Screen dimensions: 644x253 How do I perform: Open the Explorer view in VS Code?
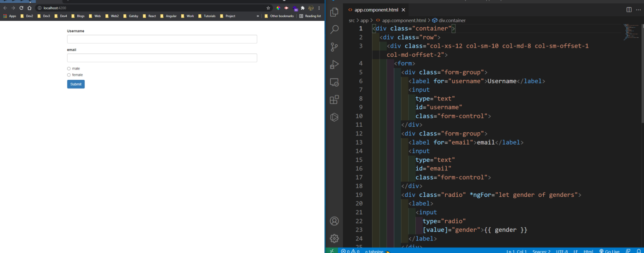[x=334, y=12]
